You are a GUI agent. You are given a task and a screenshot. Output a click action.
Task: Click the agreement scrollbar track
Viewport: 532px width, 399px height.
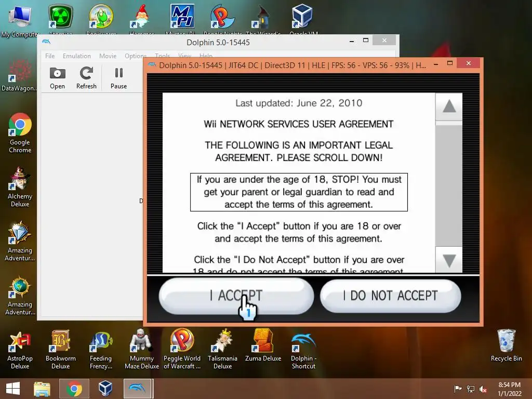tap(449, 185)
